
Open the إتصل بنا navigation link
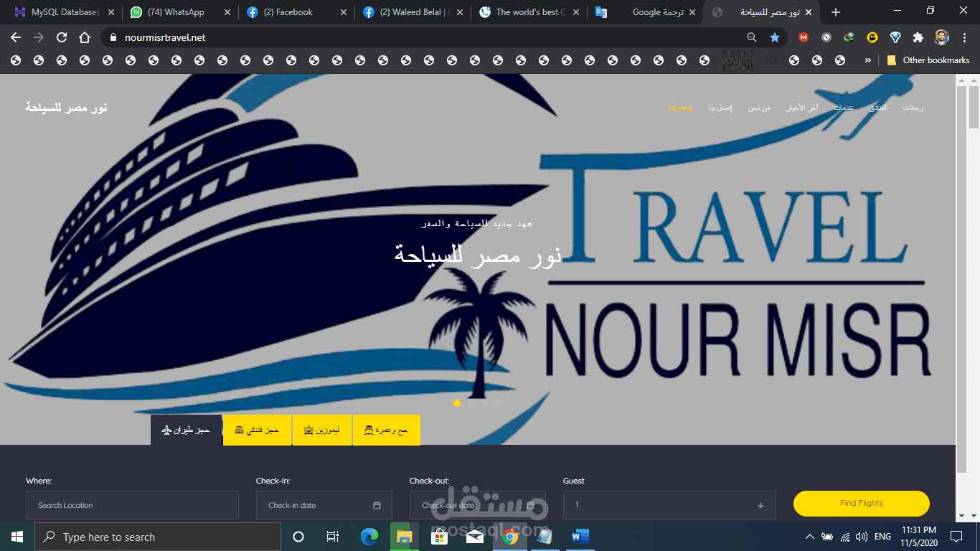tap(720, 108)
